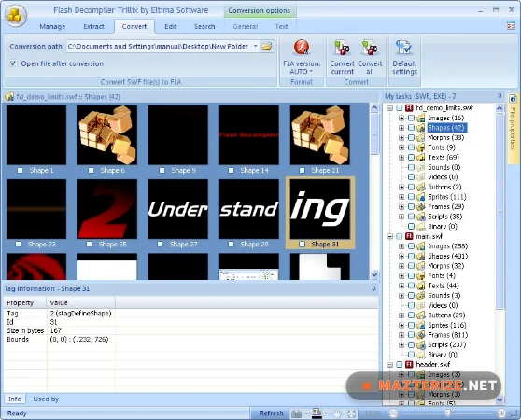
Task: Open the File properties side panel
Action: [513, 128]
